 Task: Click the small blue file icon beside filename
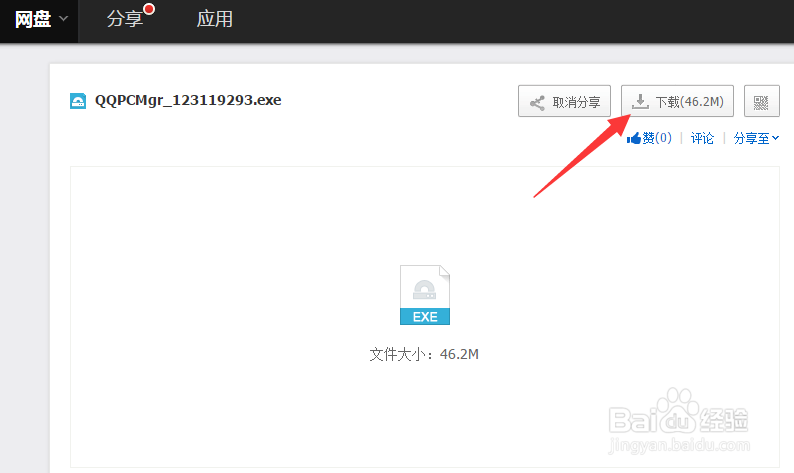(78, 101)
